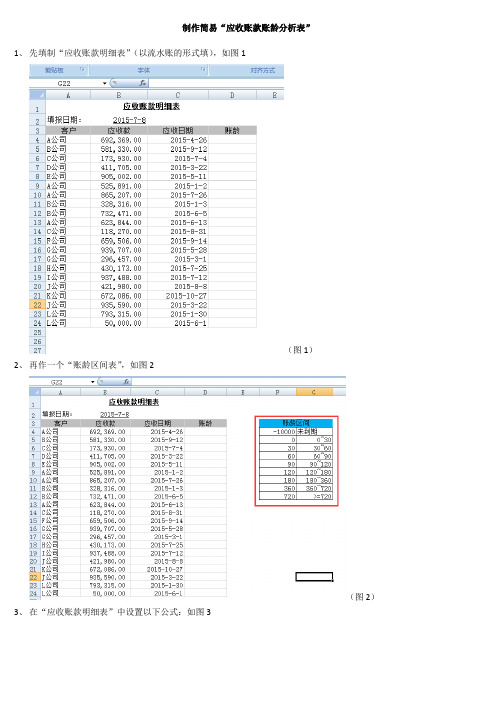Select highlighted column G header in figure 2
This screenshot has width=496, height=702.
314,392
